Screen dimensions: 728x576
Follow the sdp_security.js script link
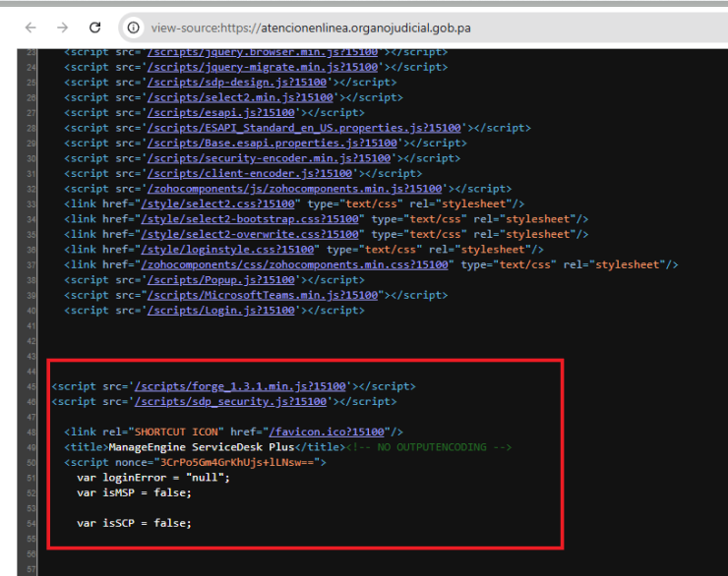click(x=230, y=402)
